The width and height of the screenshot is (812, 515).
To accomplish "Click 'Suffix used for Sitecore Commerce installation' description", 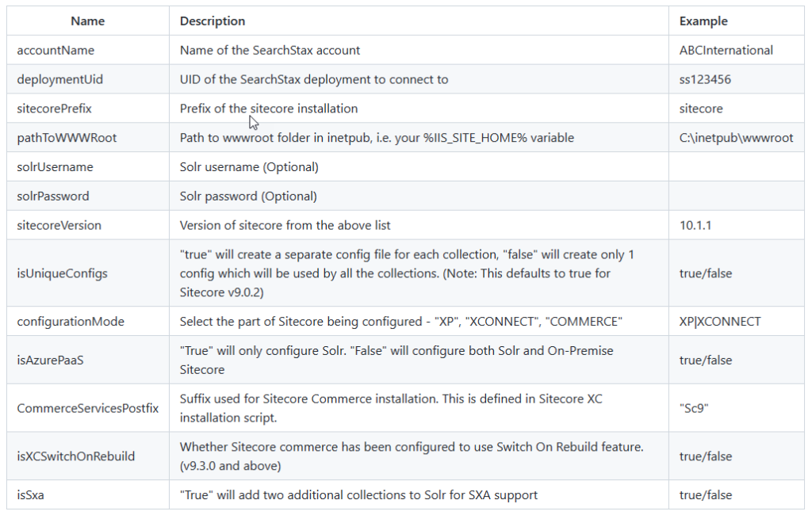I will [x=391, y=408].
